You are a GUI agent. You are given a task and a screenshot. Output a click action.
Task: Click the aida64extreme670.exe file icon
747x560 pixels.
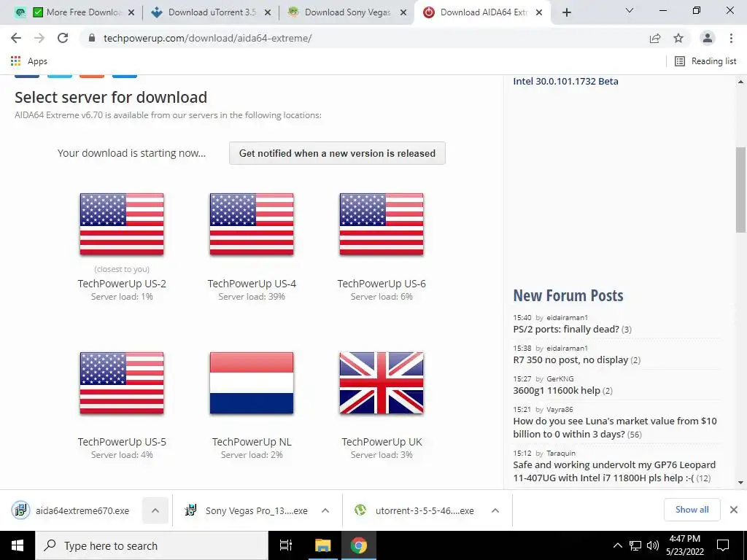tap(20, 510)
